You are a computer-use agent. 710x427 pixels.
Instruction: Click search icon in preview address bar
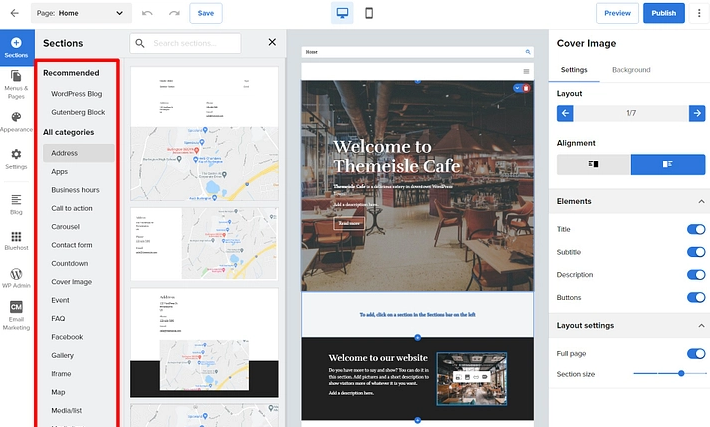pos(528,52)
